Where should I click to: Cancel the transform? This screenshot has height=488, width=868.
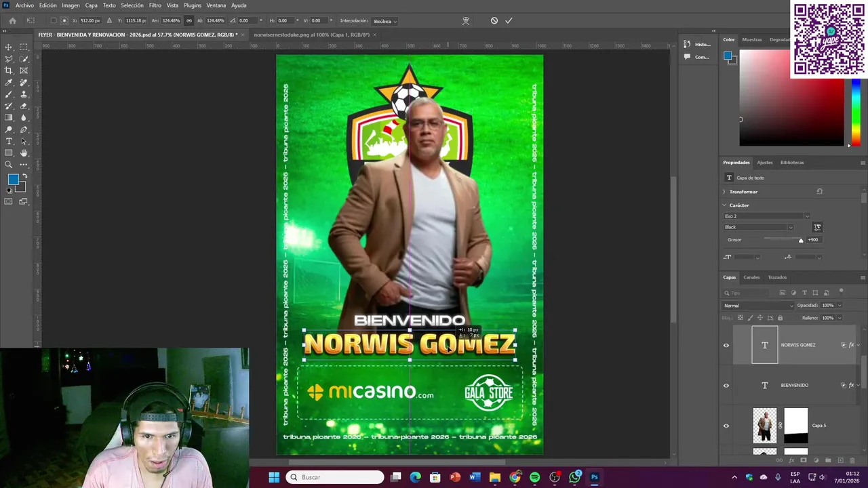[x=494, y=21]
